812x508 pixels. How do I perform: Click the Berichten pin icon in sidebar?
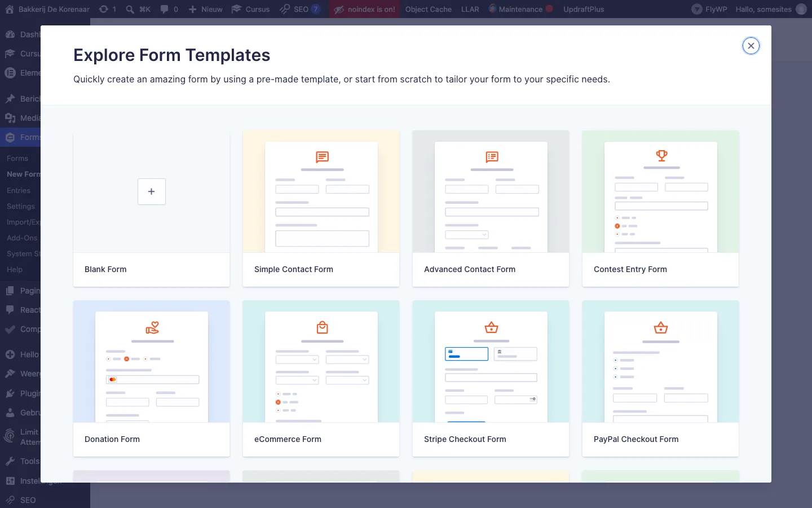point(10,99)
